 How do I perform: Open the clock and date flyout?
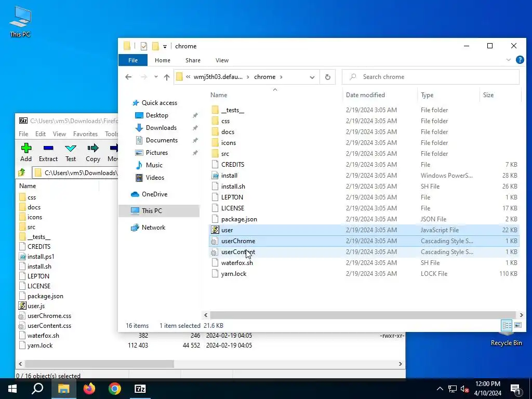[487, 389]
